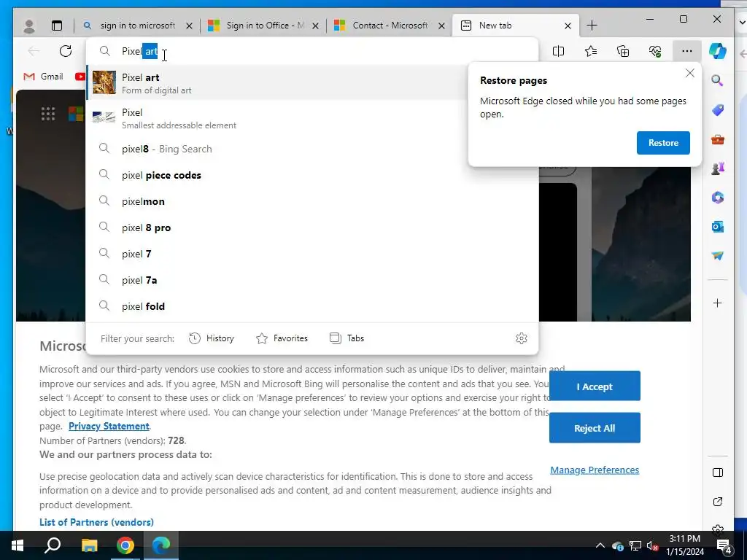Open the Copilot icon

pyautogui.click(x=718, y=51)
